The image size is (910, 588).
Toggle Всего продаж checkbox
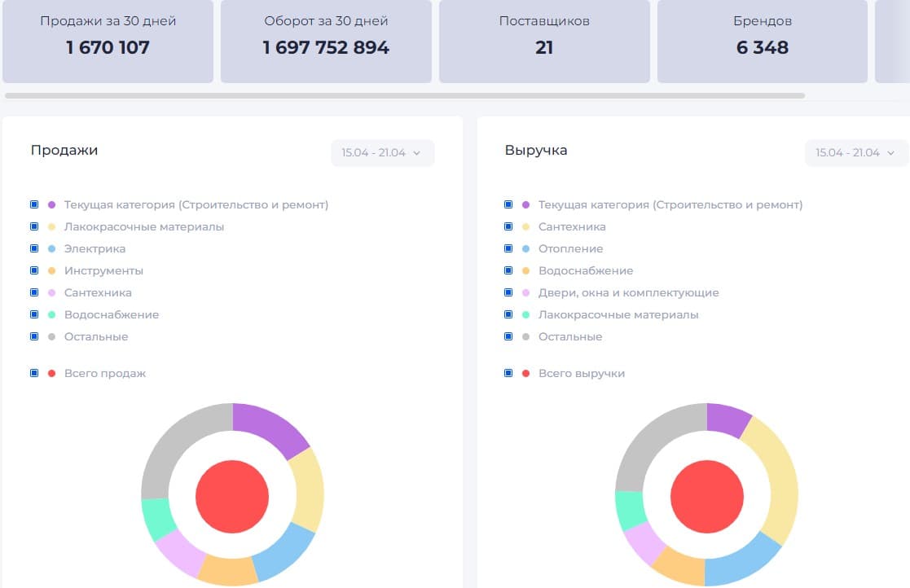coord(34,374)
